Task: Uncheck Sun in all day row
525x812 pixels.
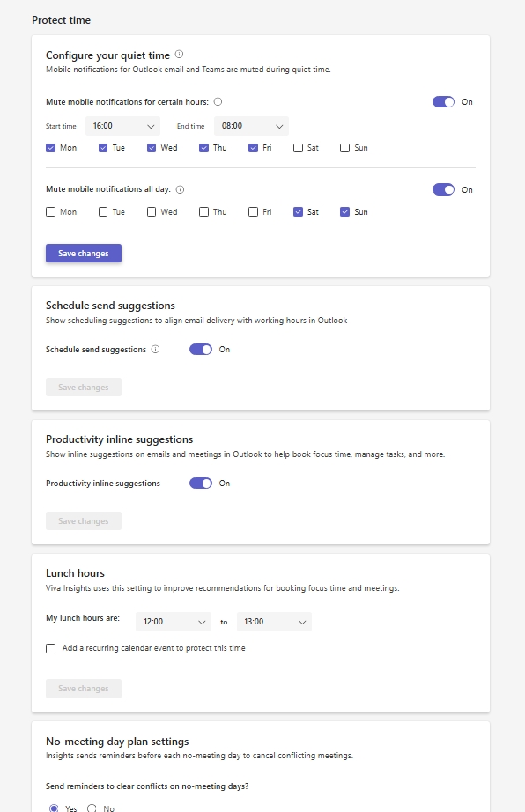Action: 344,211
